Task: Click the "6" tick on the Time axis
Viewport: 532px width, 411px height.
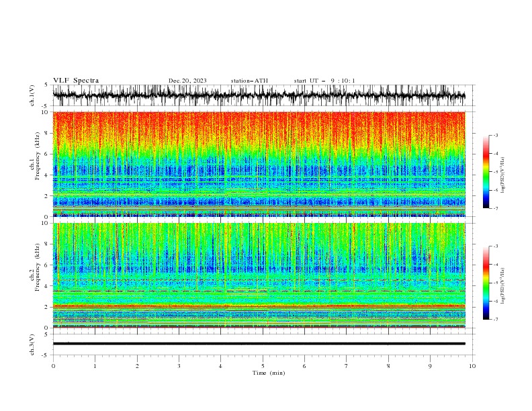Action: pos(304,366)
